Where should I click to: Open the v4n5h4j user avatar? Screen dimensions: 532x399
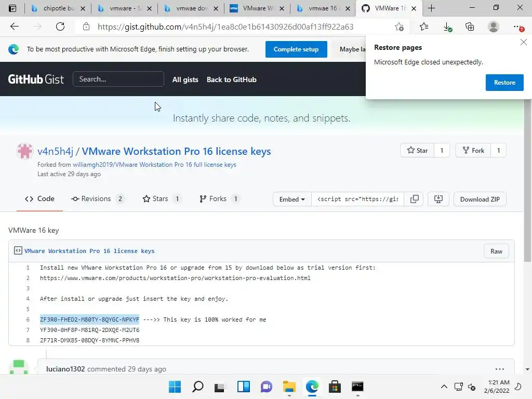[x=25, y=151]
